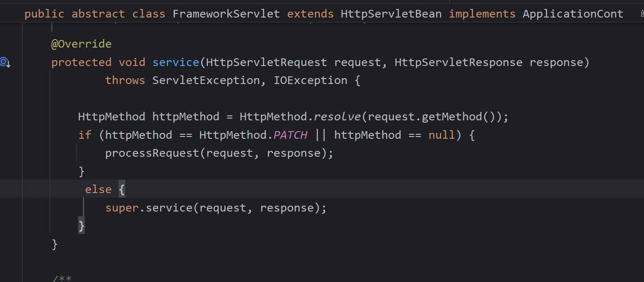
Task: Click IOException in the throws clause
Action: 310,80
